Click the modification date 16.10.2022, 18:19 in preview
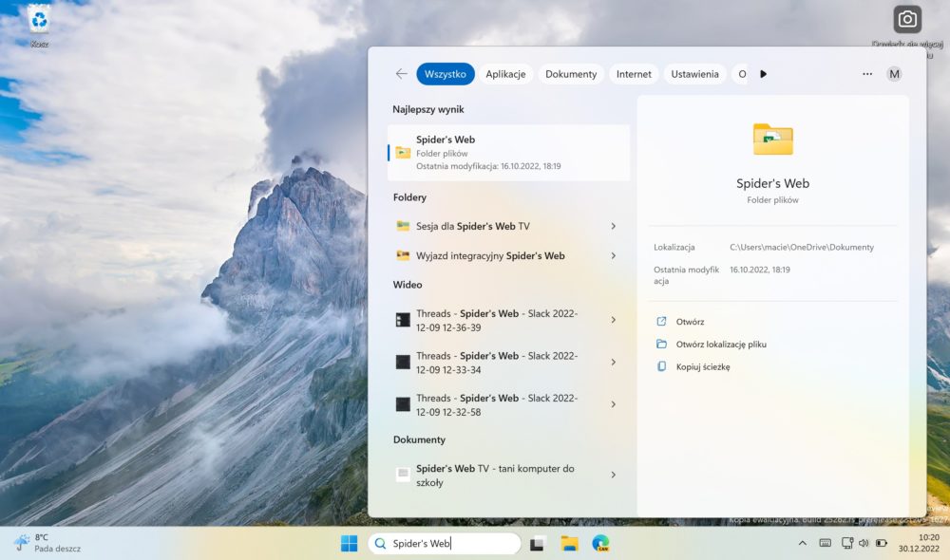This screenshot has width=950, height=560. (x=760, y=270)
